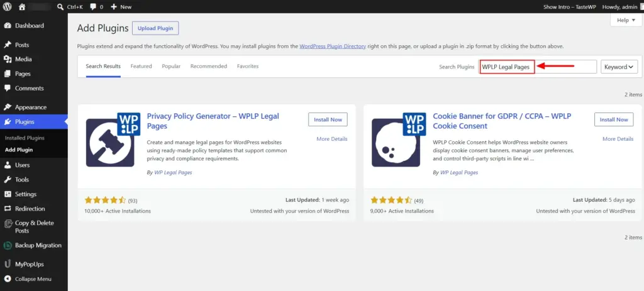Click the Collapse Menu arrow icon
644x291 pixels.
tap(8, 279)
